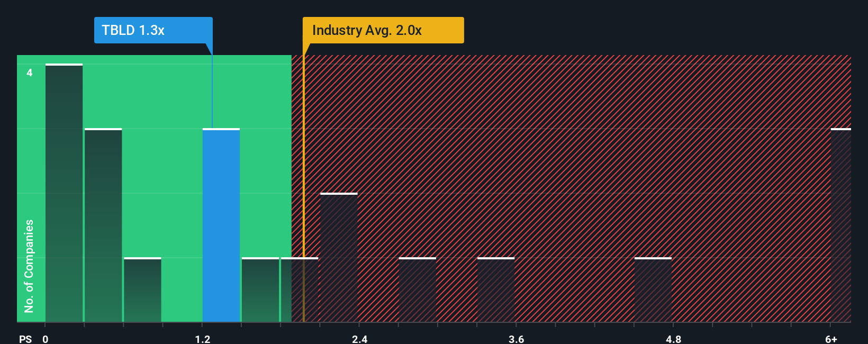The image size is (868, 344).
Task: Click the x-axis label 2.4
Action: [x=360, y=339]
